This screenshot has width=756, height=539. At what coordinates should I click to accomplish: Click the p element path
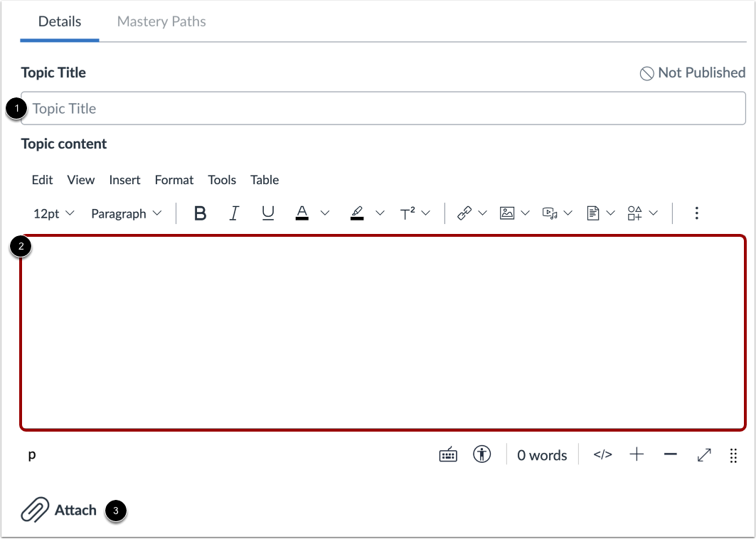click(x=32, y=454)
